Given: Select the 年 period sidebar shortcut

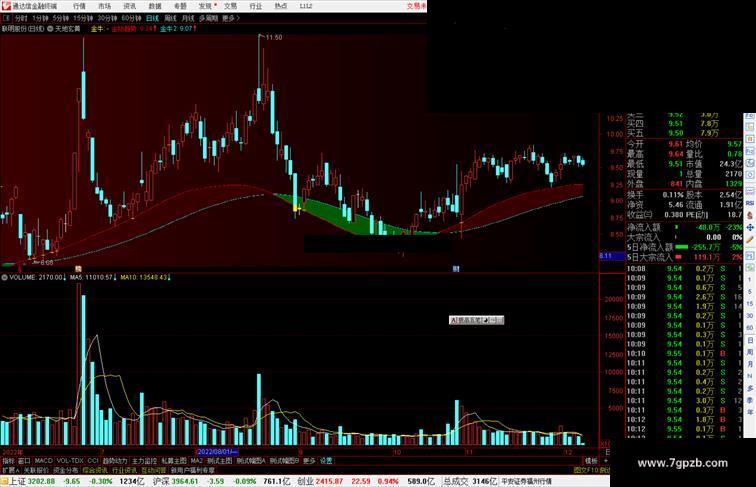Looking at the screenshot, I should tap(750, 412).
